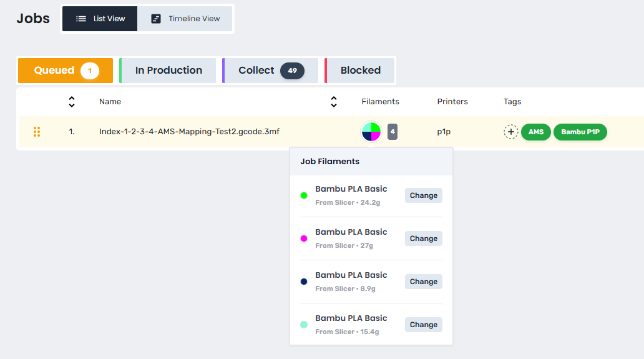The image size is (644, 359).
Task: Click the From Slicer 27g label
Action: click(x=344, y=245)
